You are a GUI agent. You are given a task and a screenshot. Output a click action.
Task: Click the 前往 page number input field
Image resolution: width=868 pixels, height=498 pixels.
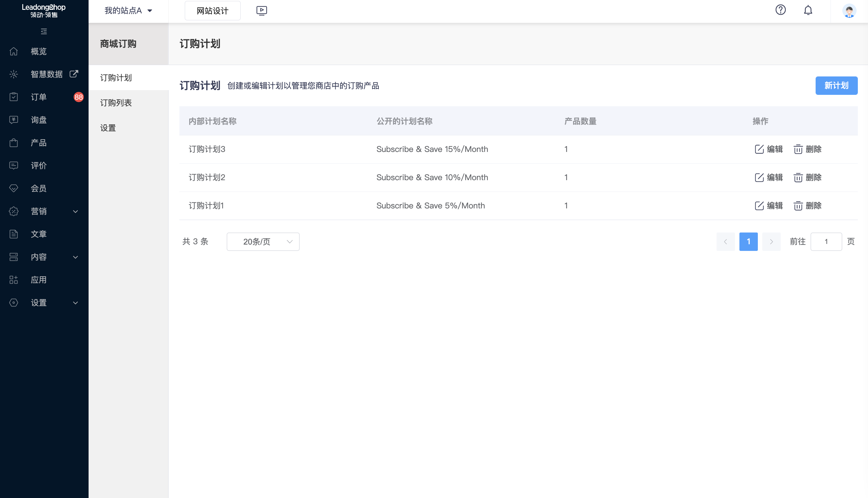point(826,241)
